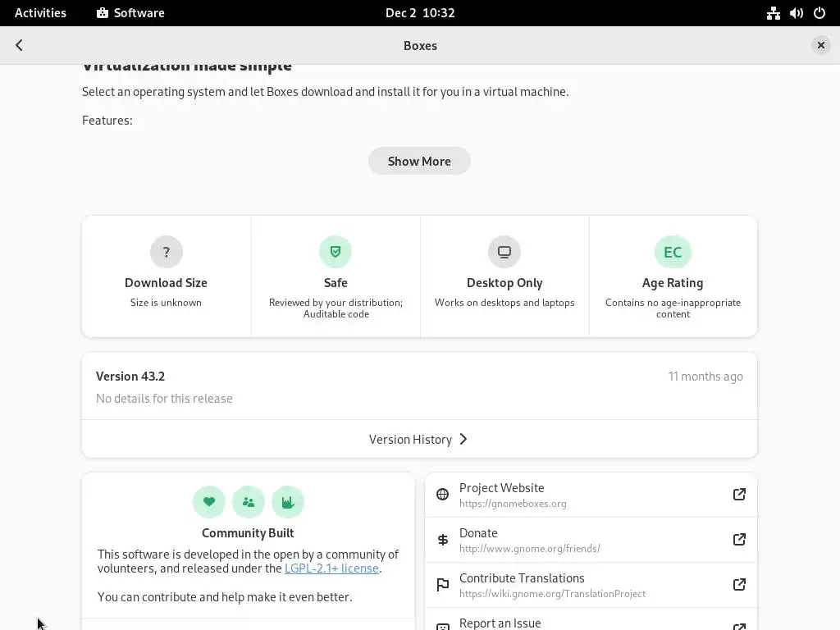Viewport: 840px width, 630px height.
Task: Click the Community Built heading
Action: point(248,533)
